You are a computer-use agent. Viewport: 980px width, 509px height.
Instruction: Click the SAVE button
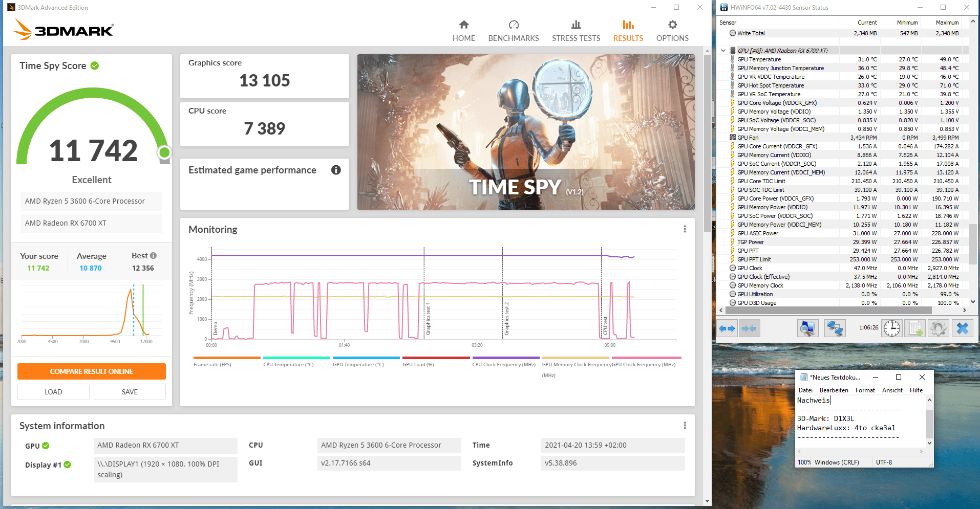coord(130,392)
